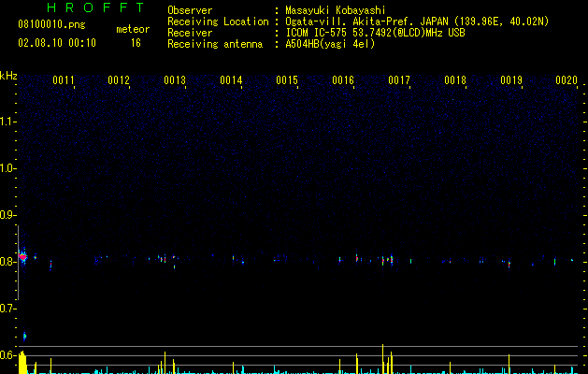Click the blue echo blob below 0.7 kHz

click(x=24, y=336)
